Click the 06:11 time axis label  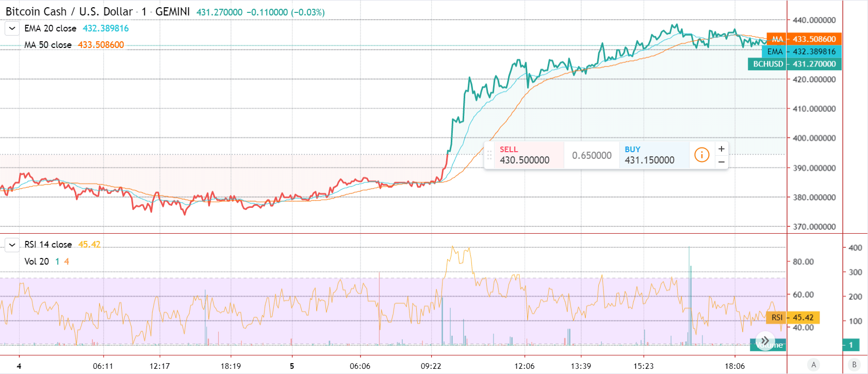pos(103,366)
